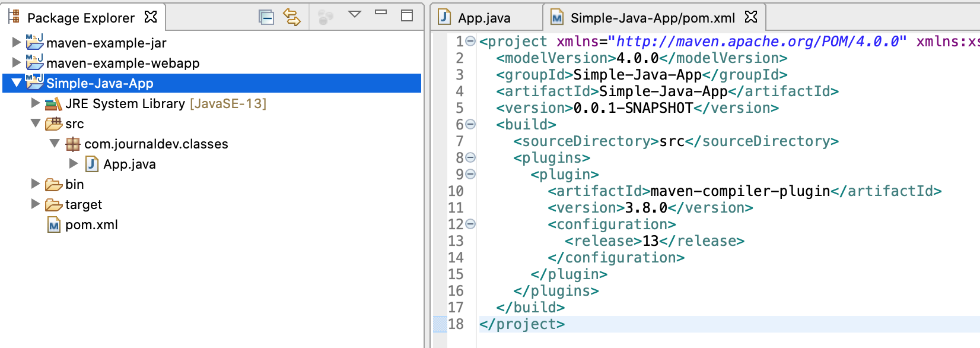This screenshot has height=348, width=980.
Task: Click the bin folder icon
Action: [x=54, y=185]
